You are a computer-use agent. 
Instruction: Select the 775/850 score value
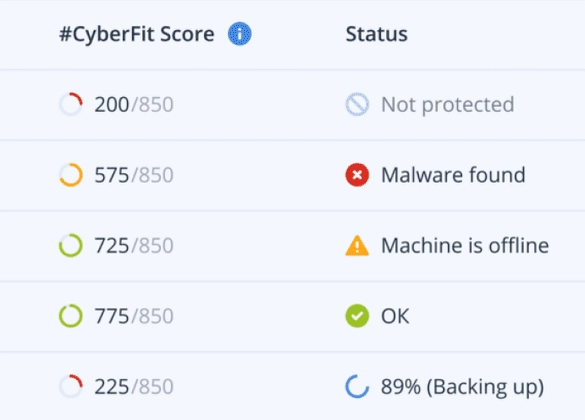click(x=134, y=316)
